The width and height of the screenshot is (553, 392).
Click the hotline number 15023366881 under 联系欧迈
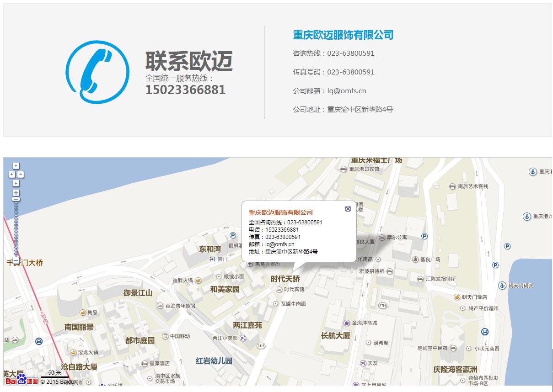tap(185, 90)
